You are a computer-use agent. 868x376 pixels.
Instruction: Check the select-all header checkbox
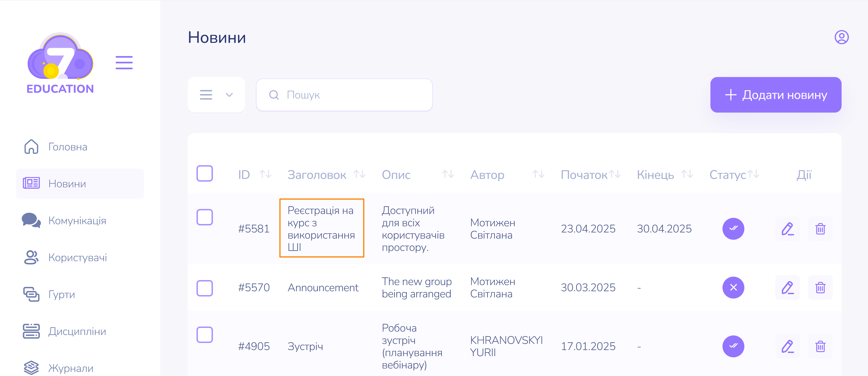coord(204,173)
